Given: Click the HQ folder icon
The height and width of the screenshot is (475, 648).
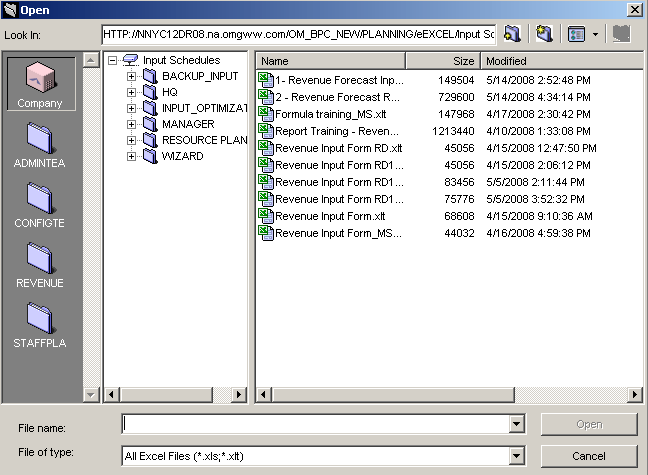Looking at the screenshot, I should [x=150, y=92].
